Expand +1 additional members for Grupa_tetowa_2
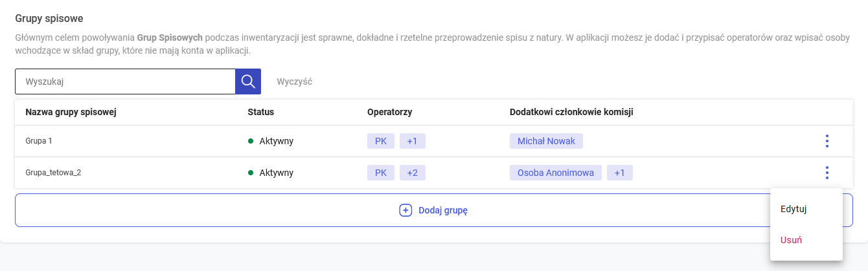The image size is (868, 271). pos(619,173)
